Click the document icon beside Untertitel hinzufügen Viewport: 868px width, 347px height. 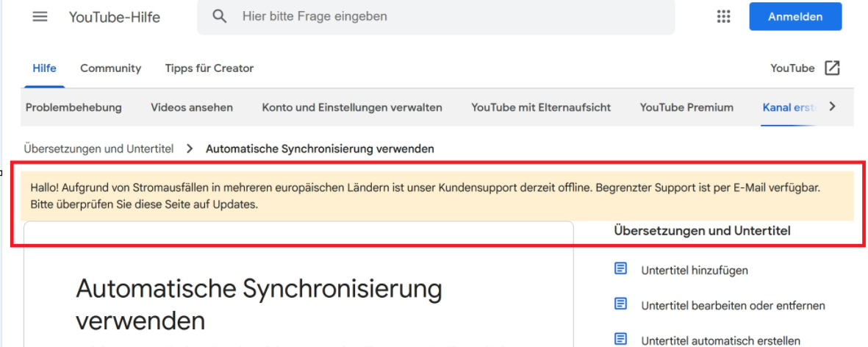click(621, 269)
